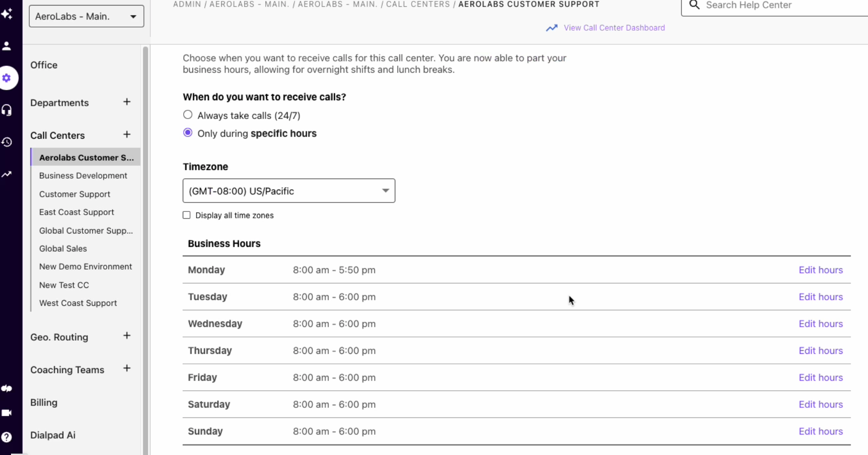Viewport: 868px width, 455px height.
Task: Open the analytics trend icon in left rail
Action: [7, 174]
